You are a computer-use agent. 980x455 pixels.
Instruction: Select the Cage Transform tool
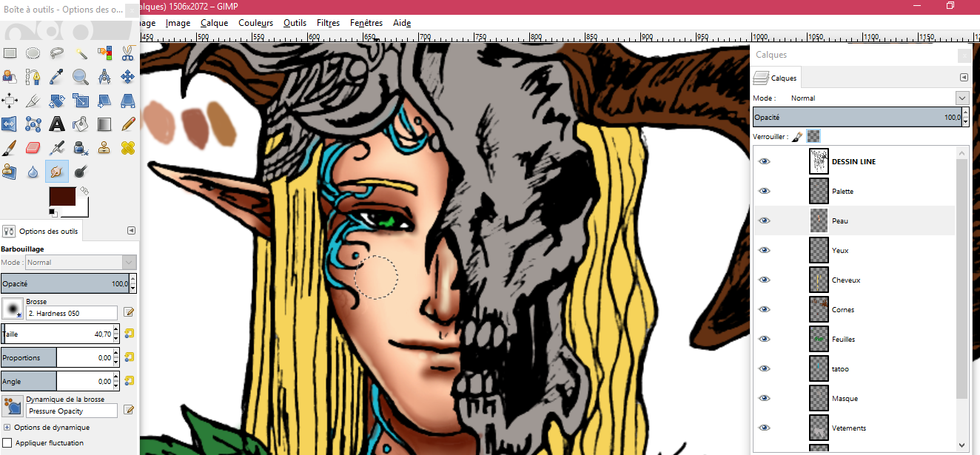[33, 124]
